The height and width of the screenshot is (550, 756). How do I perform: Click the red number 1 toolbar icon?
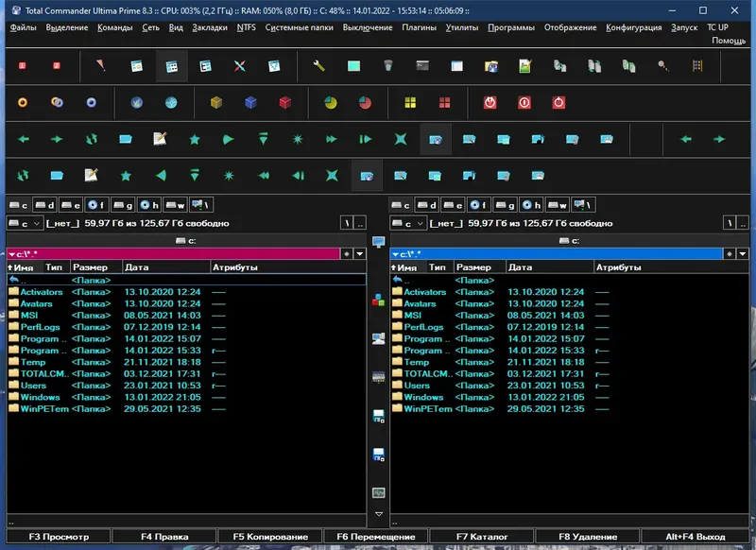click(22, 66)
